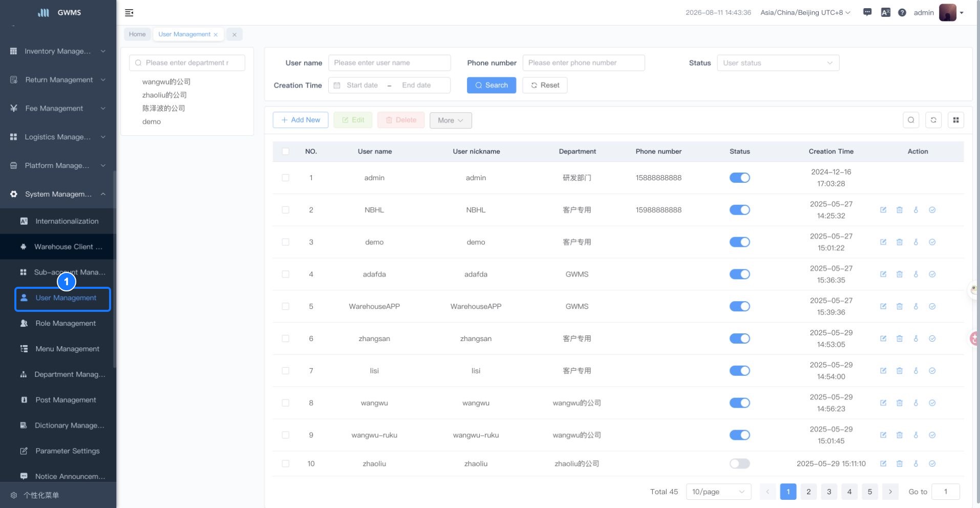Expand the Return Management sidebar menu
This screenshot has height=508, width=980.
(x=58, y=80)
